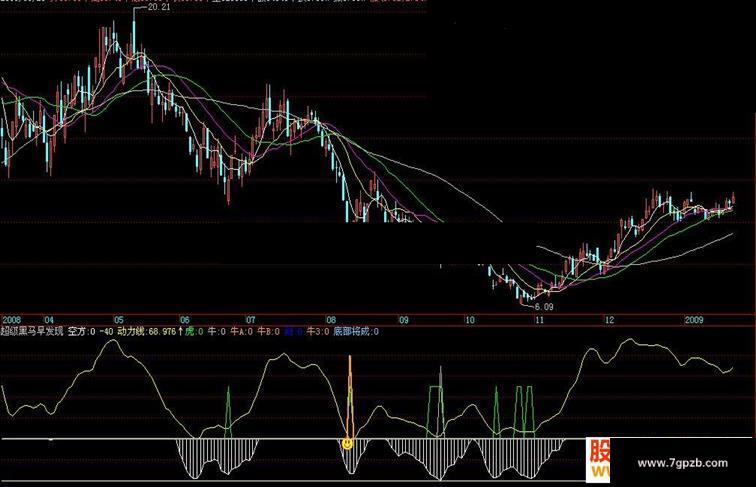Screen dimensions: 756x487
Task: Click the 底部将成:0 indicator value
Action: 356,332
